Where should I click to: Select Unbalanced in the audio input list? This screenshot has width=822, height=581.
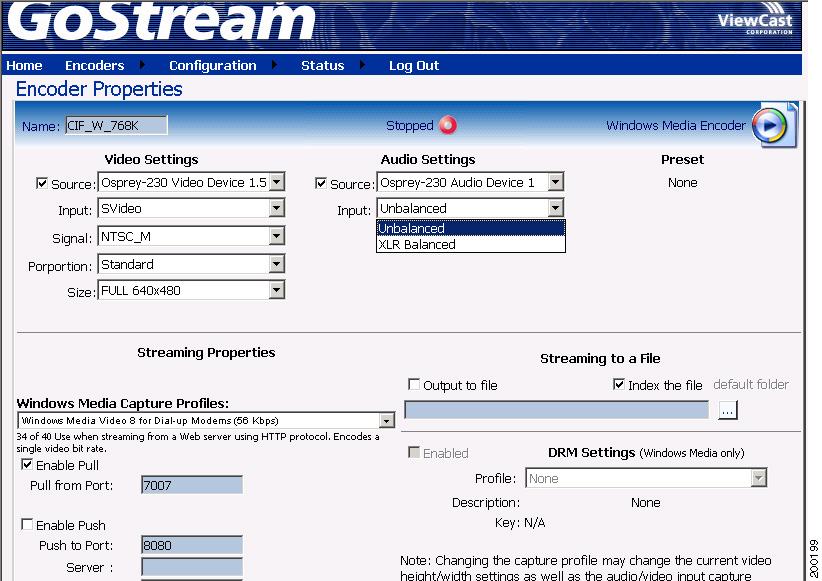coord(471,228)
